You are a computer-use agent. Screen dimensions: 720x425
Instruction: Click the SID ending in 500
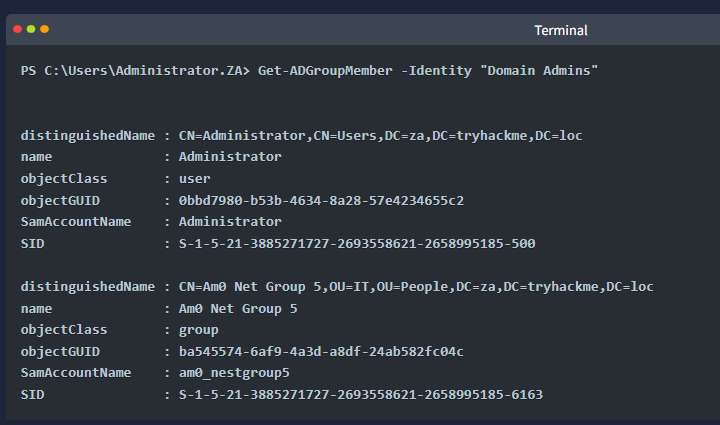click(357, 244)
